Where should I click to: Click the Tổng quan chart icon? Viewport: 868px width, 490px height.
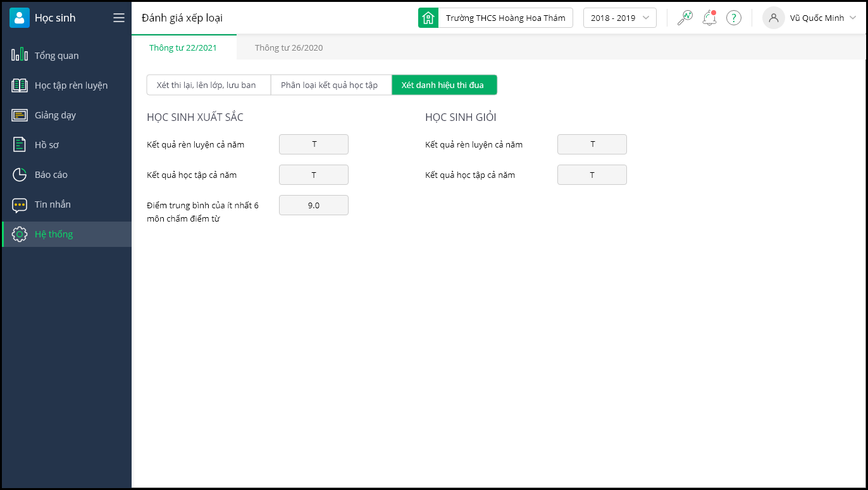pyautogui.click(x=20, y=55)
